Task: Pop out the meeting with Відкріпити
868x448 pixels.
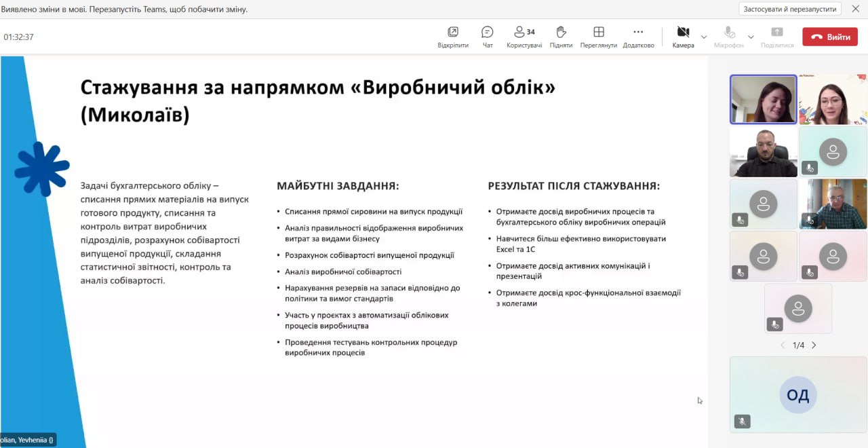Action: [452, 37]
